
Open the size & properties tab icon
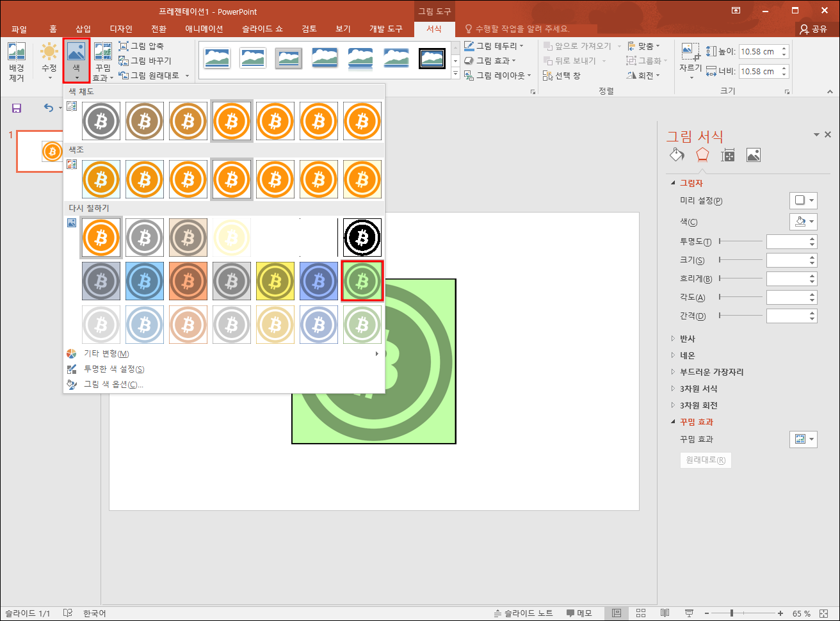[x=727, y=155]
